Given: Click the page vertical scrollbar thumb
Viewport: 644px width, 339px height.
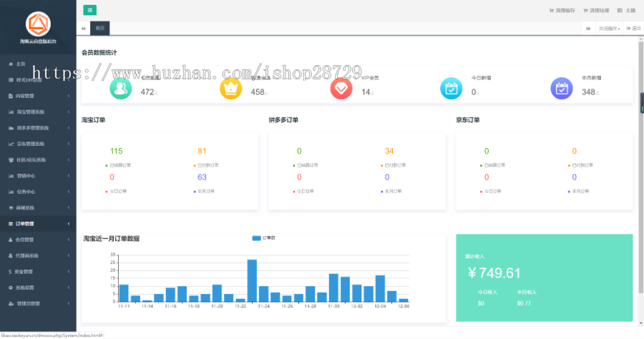Looking at the screenshot, I should (640, 167).
